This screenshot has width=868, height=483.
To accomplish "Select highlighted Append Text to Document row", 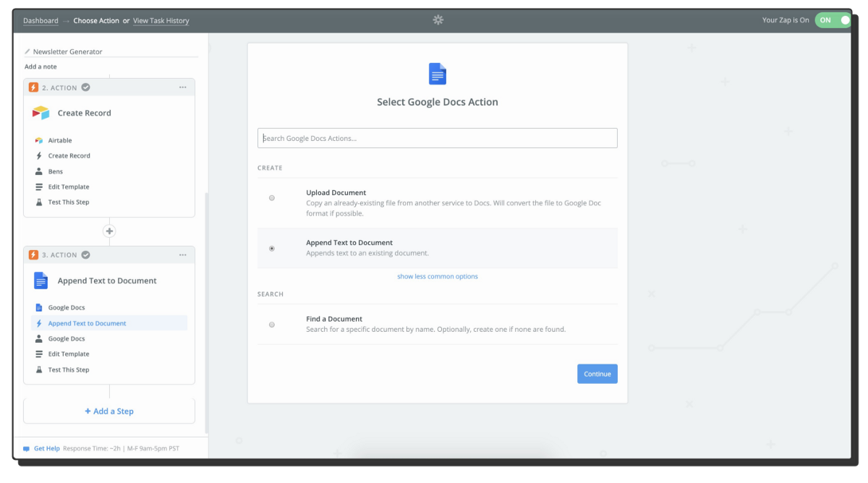I will [109, 323].
